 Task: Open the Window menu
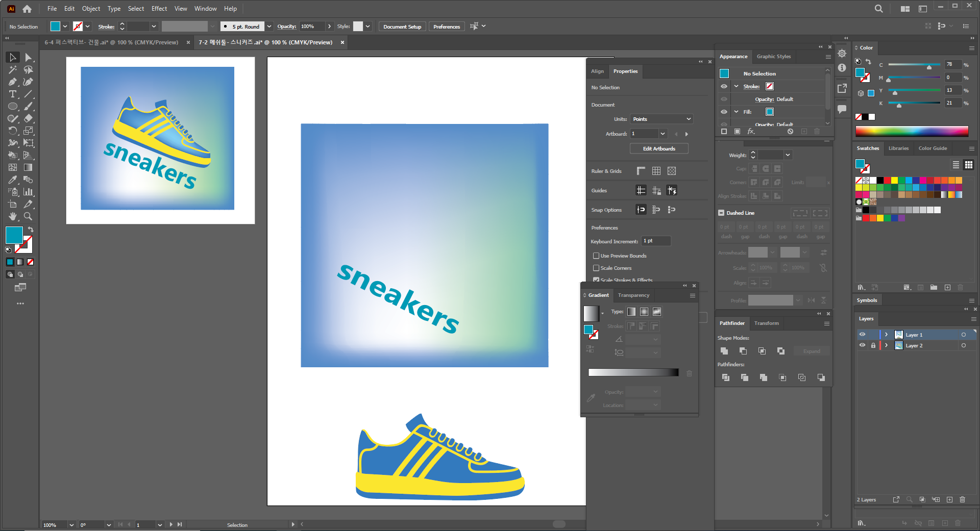pyautogui.click(x=205, y=9)
